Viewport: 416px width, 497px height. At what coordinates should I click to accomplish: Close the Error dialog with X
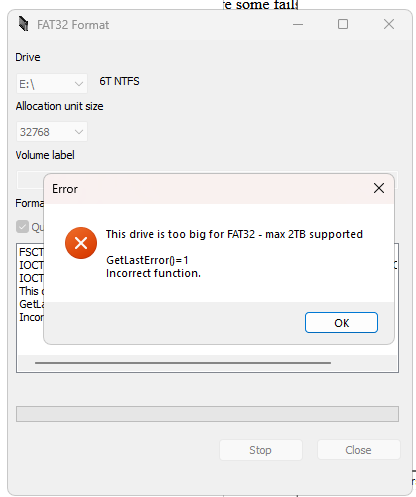(x=379, y=188)
